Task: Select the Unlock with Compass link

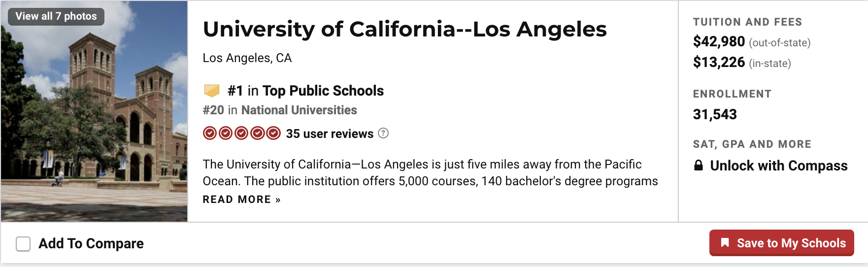Action: tap(778, 166)
